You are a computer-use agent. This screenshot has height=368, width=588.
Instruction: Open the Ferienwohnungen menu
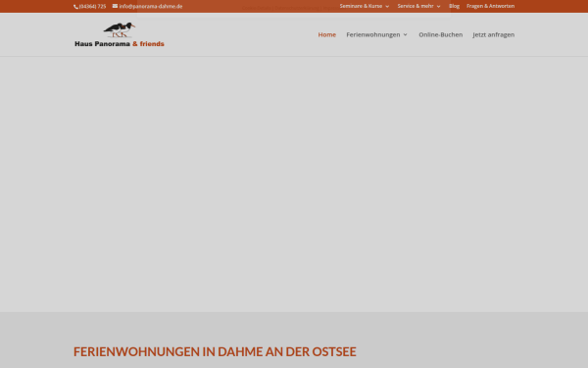[373, 34]
